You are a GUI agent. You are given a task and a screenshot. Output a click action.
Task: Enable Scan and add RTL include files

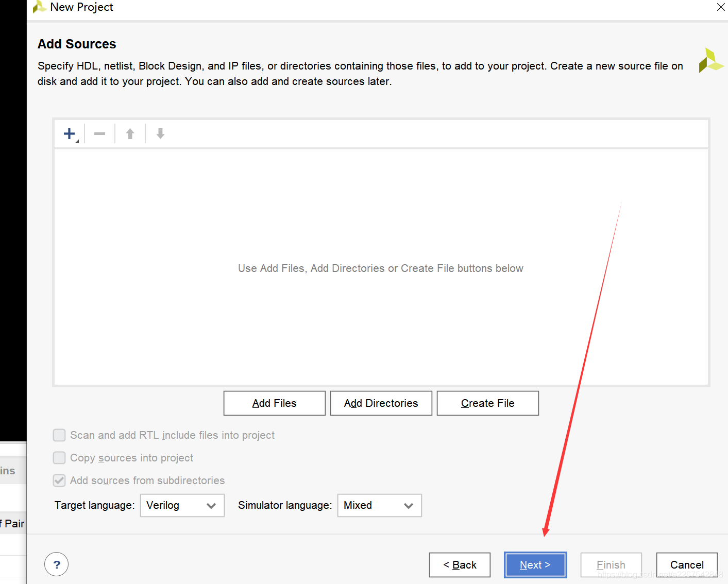tap(59, 435)
